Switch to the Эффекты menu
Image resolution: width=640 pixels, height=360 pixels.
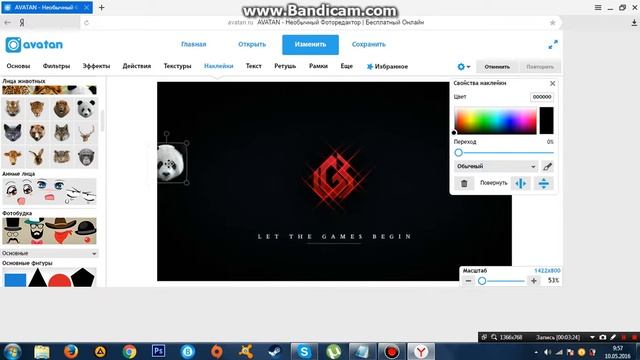coord(96,66)
